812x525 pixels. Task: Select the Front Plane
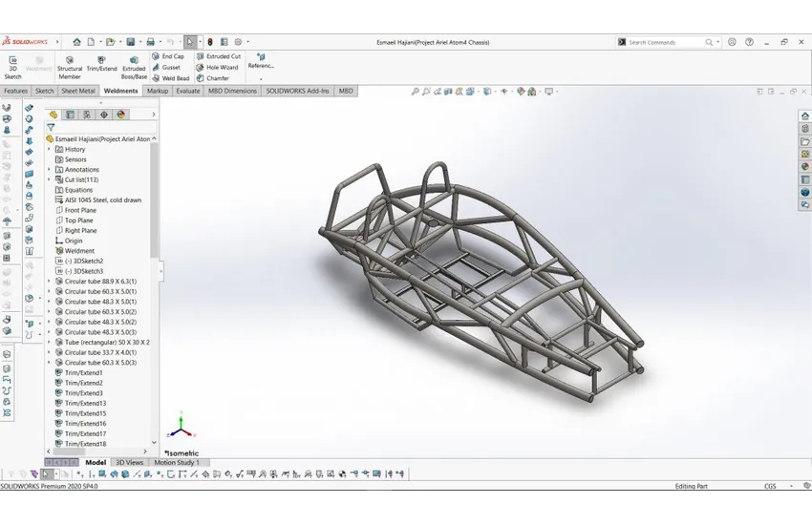(x=75, y=210)
